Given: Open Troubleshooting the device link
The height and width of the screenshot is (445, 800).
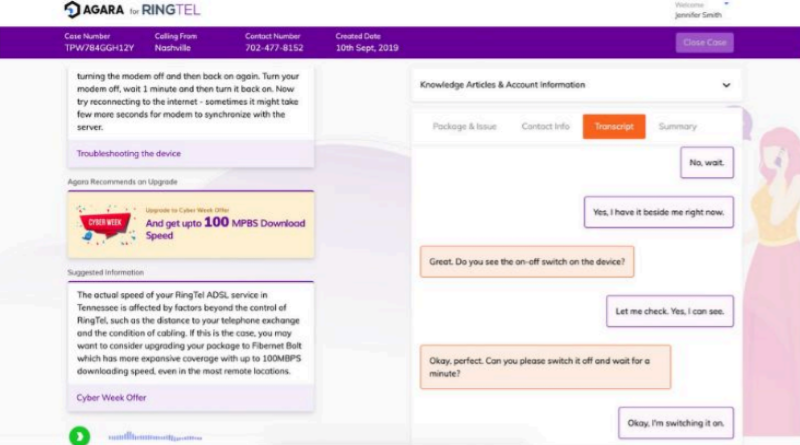Looking at the screenshot, I should (129, 154).
